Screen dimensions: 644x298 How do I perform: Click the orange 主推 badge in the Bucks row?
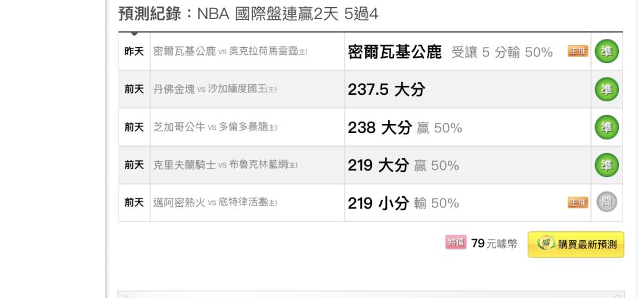(578, 52)
